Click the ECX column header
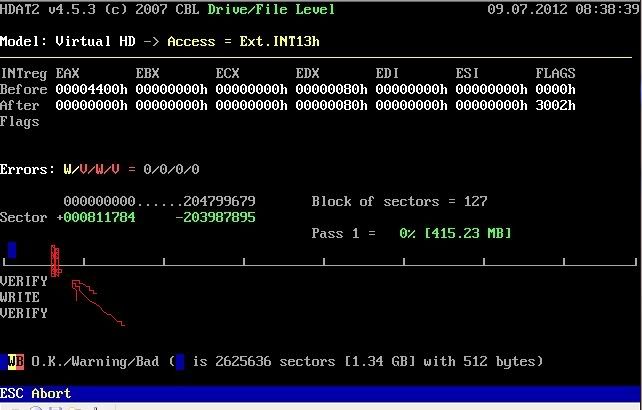The image size is (642, 410). click(227, 73)
